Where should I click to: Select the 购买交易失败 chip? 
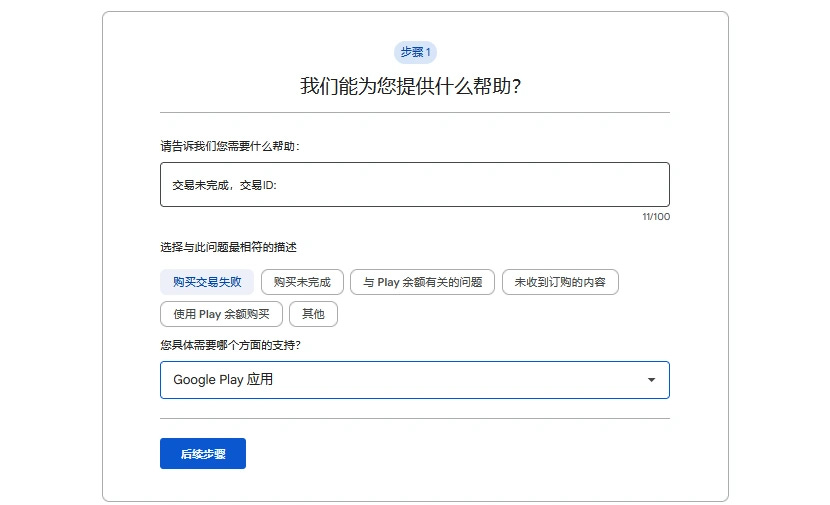pyautogui.click(x=207, y=282)
